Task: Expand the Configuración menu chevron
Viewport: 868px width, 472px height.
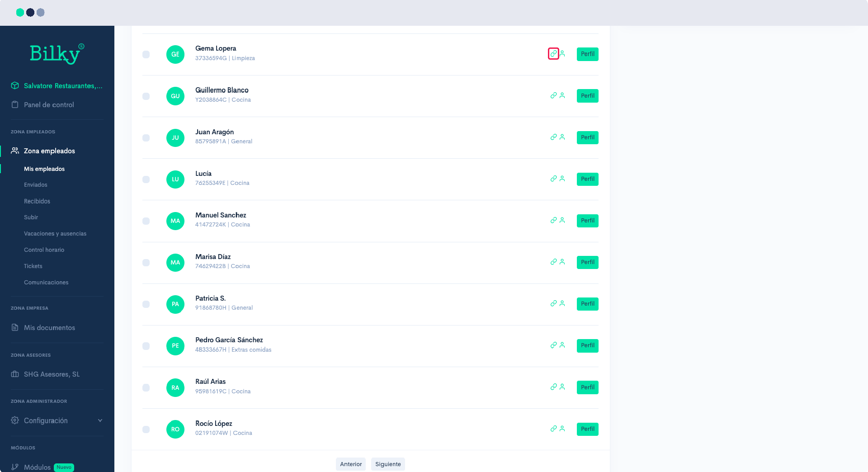Action: (x=100, y=420)
